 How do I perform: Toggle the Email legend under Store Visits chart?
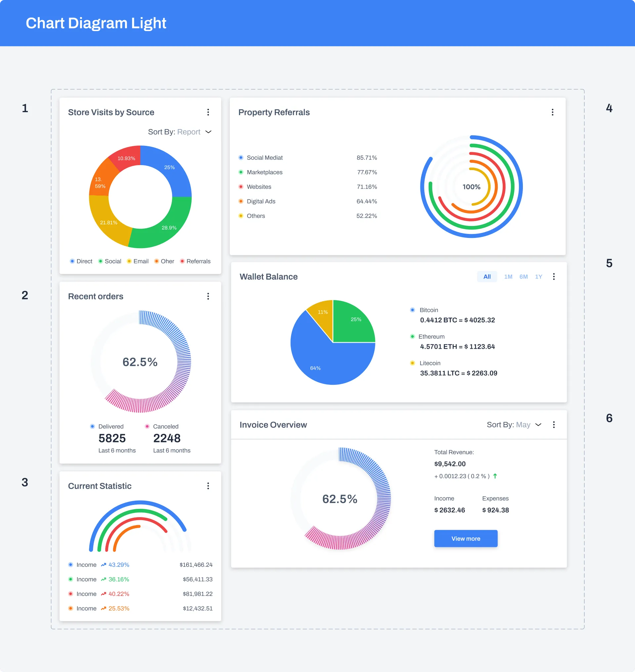[138, 261]
